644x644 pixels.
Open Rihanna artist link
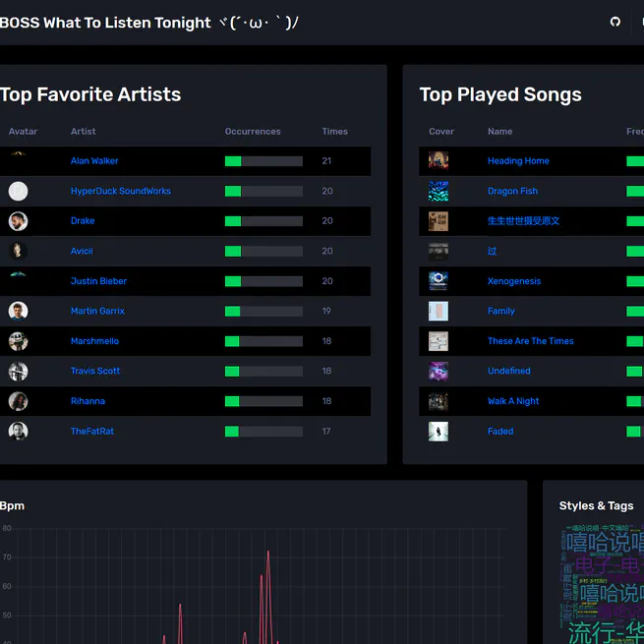[x=88, y=401]
